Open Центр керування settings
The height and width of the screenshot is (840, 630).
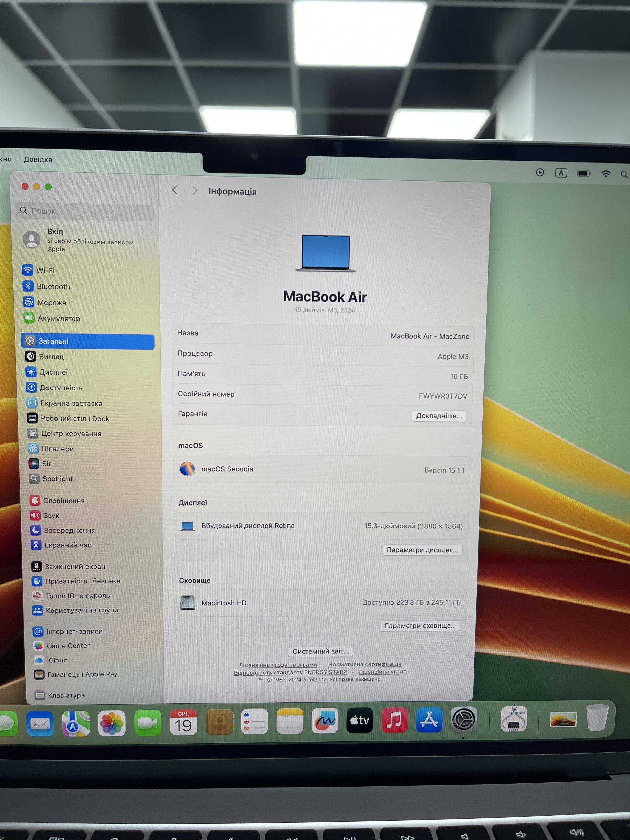[65, 433]
